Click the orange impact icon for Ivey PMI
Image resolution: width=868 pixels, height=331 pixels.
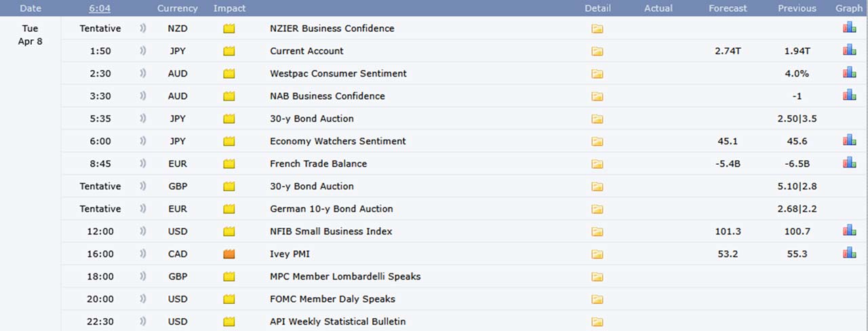point(229,254)
